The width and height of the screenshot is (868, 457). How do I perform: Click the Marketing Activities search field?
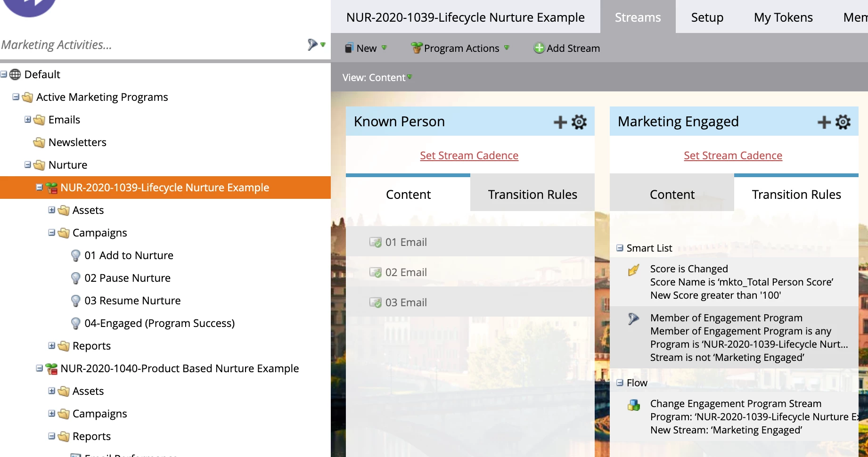(x=151, y=45)
